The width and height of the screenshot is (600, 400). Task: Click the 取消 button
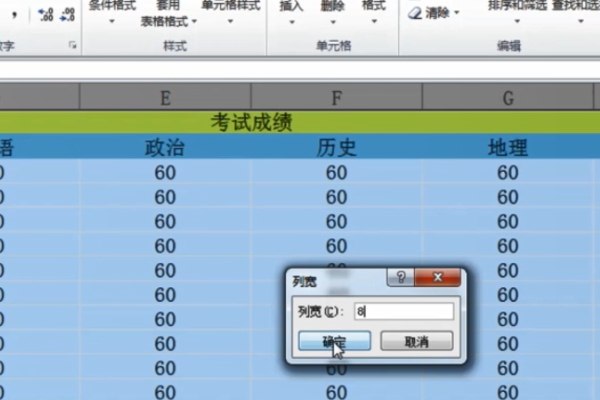click(x=417, y=341)
